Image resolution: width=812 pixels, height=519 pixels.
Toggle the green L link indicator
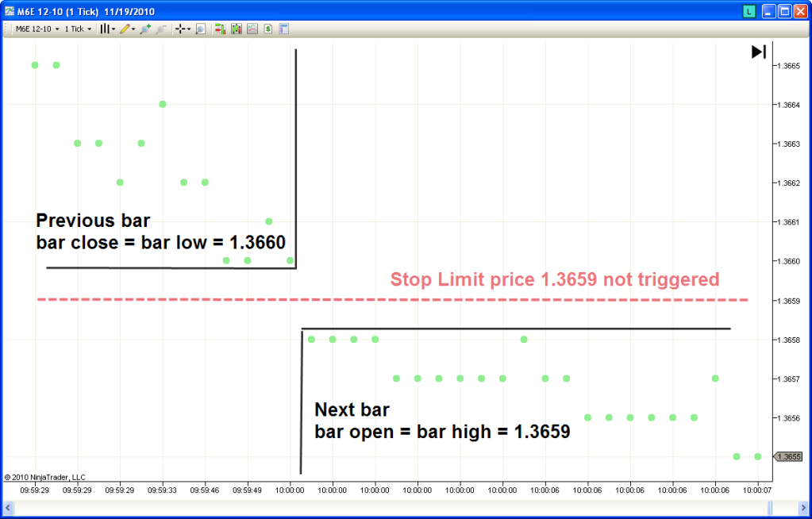coord(748,11)
